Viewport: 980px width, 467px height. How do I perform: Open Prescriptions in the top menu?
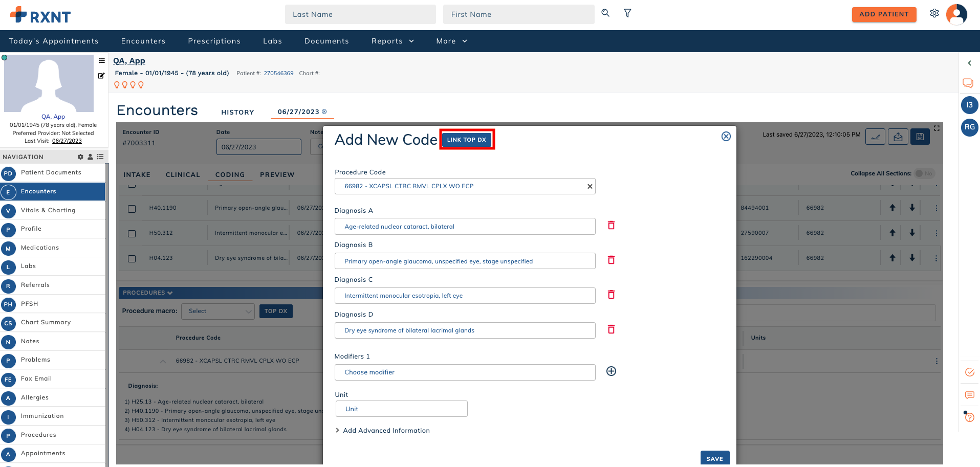pos(214,41)
